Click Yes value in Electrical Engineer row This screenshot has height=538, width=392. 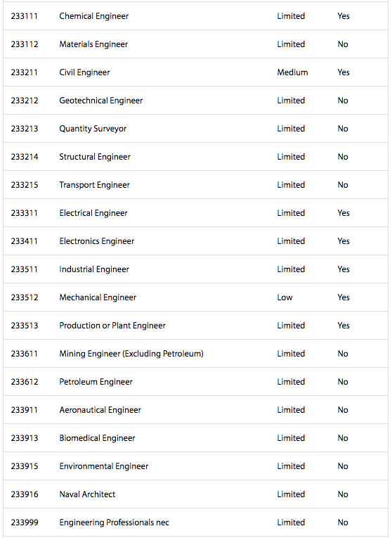point(344,213)
